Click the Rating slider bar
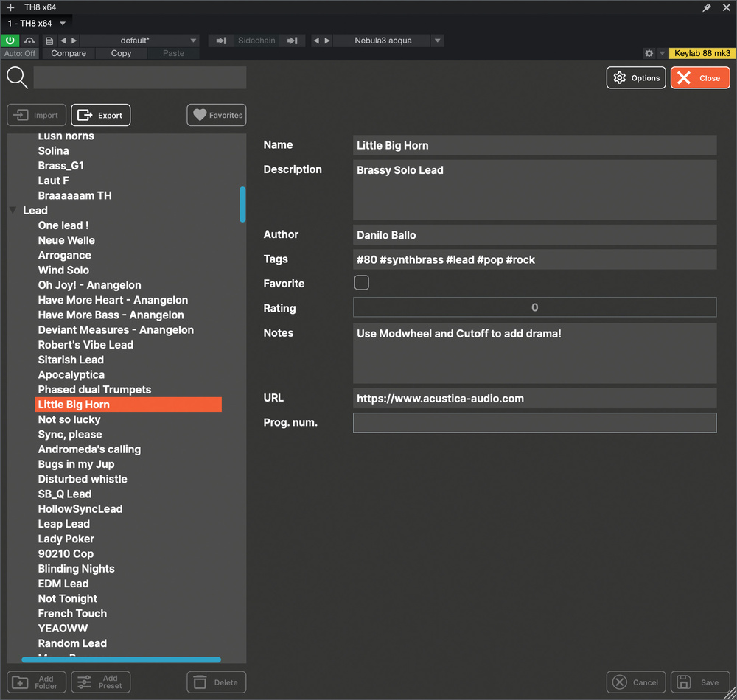Image resolution: width=737 pixels, height=700 pixels. point(534,307)
